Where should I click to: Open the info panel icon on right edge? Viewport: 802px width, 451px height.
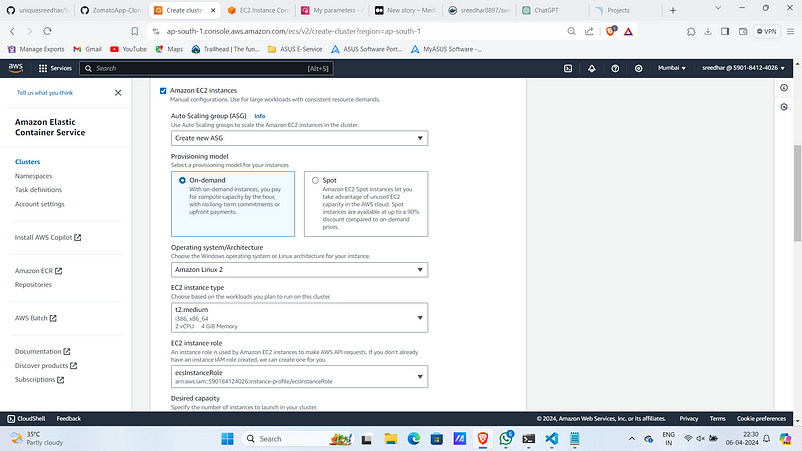784,88
